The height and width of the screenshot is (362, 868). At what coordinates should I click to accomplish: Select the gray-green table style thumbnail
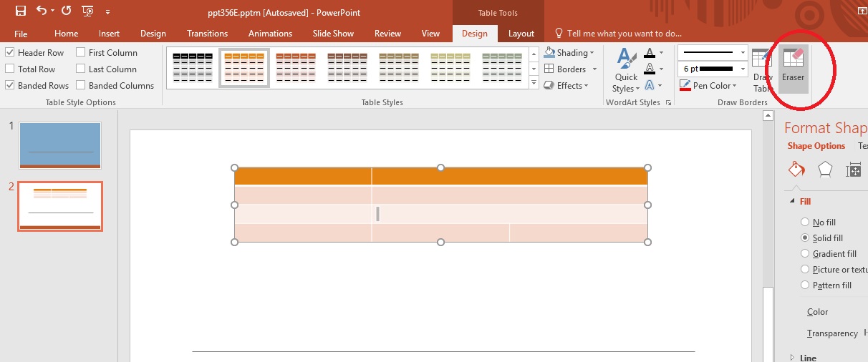pyautogui.click(x=502, y=67)
